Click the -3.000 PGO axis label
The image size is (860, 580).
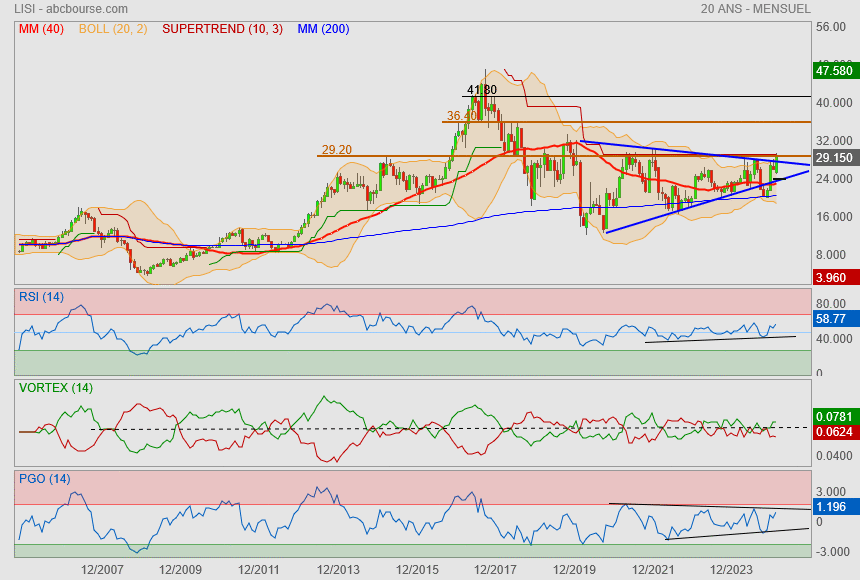click(x=833, y=551)
